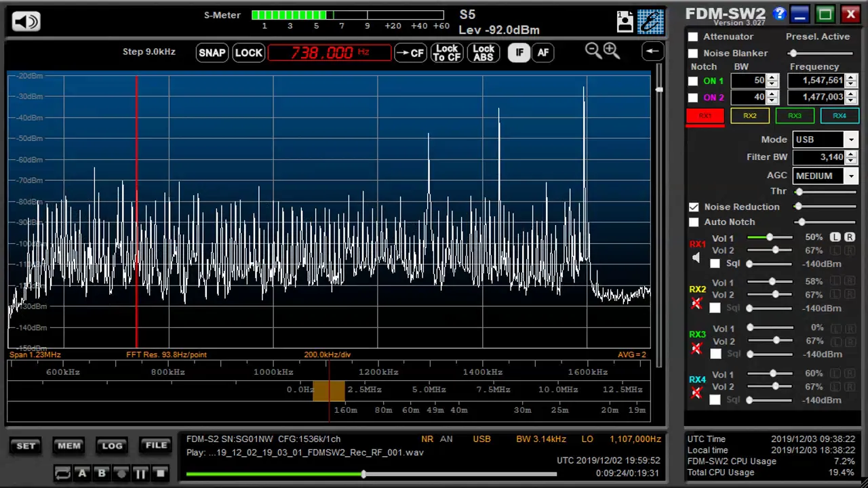Adjust the Noise Reduction slider
The width and height of the screenshot is (868, 488).
tap(825, 207)
